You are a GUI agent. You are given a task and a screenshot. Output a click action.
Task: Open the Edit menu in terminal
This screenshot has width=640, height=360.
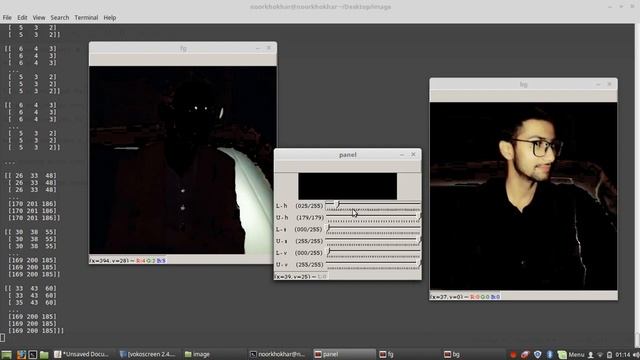[22, 18]
